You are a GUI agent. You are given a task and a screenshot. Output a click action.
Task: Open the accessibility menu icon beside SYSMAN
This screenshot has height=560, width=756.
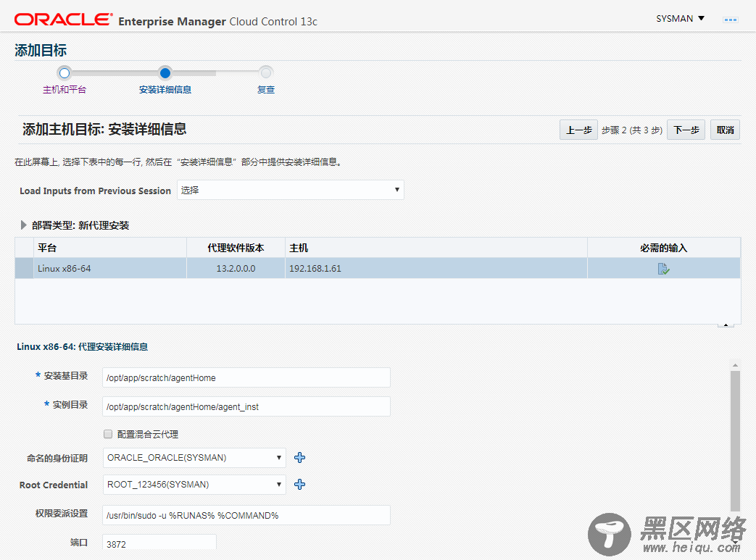point(730,20)
